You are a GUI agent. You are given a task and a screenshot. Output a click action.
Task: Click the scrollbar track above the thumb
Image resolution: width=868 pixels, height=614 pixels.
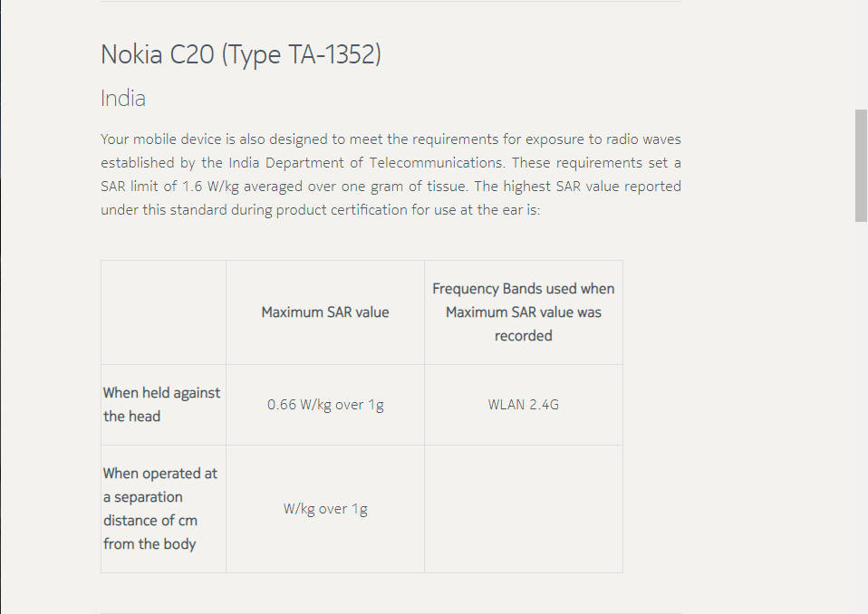(x=861, y=54)
